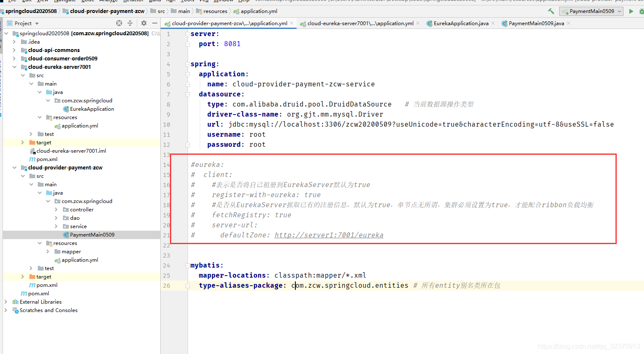This screenshot has height=354, width=644.
Task: Click the External Libraries icon
Action: click(16, 302)
